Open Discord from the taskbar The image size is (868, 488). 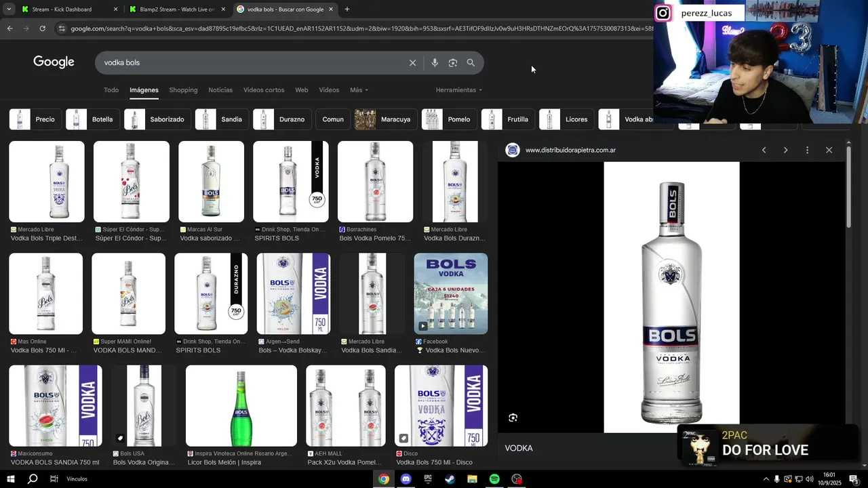[406, 479]
